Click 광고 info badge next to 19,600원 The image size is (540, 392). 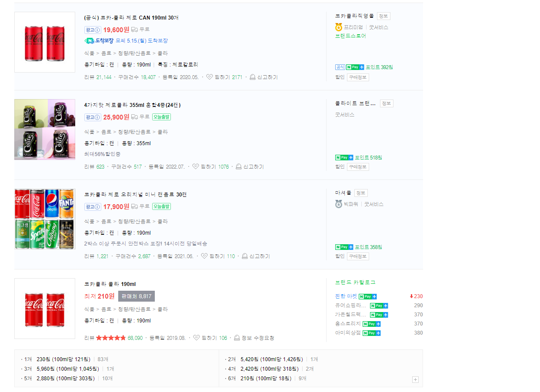tap(93, 30)
